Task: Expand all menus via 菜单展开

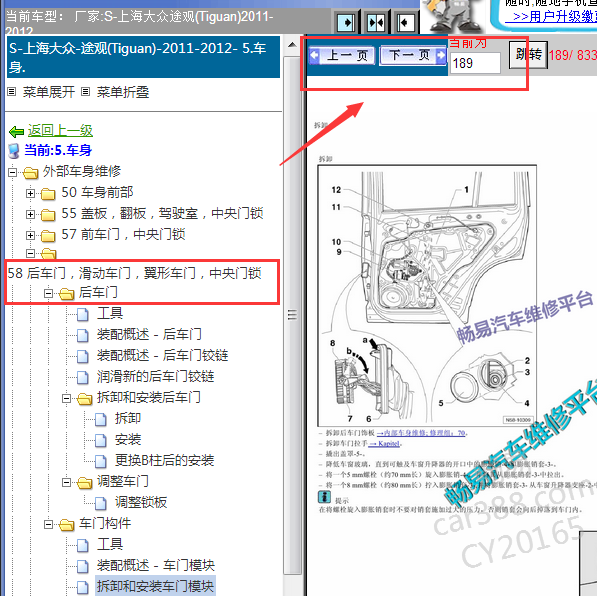Action: pos(48,92)
